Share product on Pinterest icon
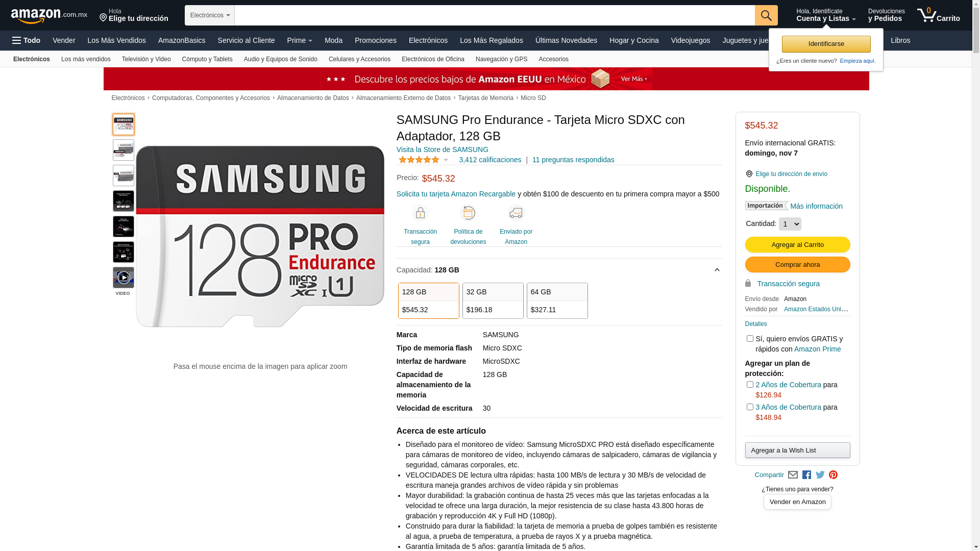Viewport: 980px width, 551px height. 834,475
